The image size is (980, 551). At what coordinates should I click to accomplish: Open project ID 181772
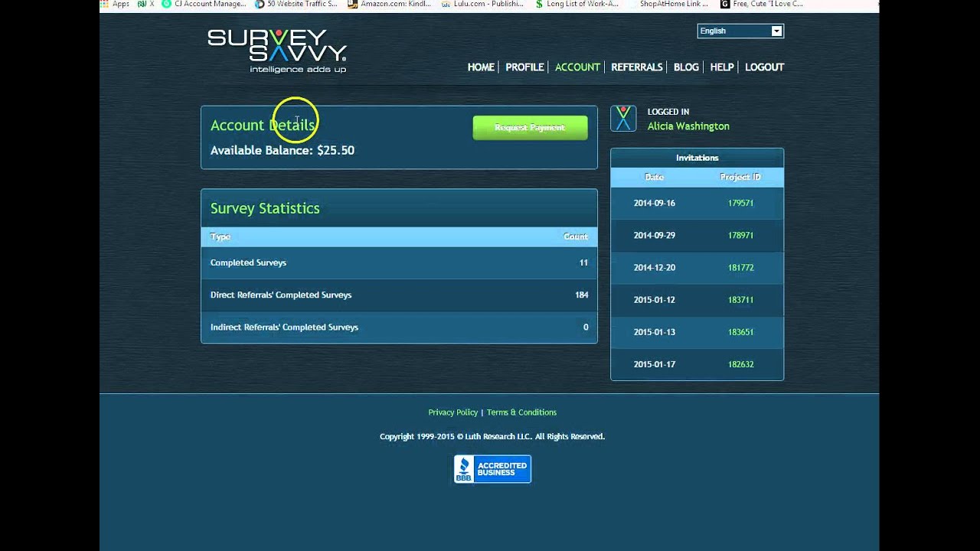[x=740, y=268]
